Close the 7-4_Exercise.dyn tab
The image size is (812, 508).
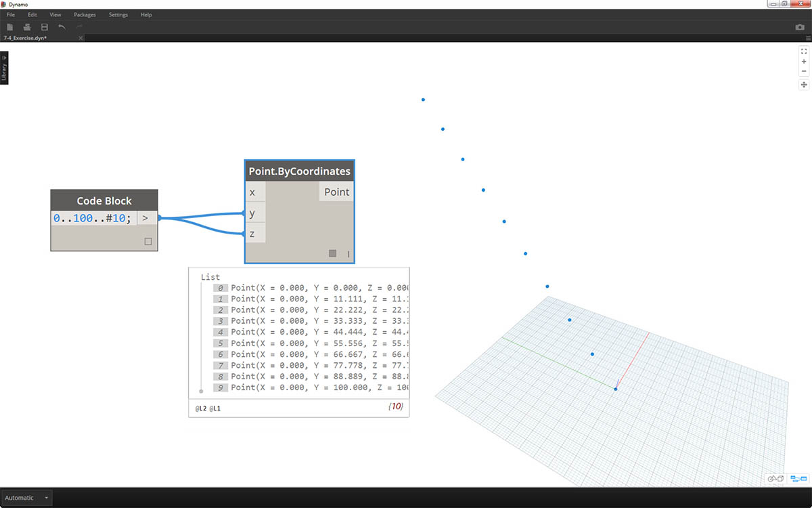coord(81,38)
